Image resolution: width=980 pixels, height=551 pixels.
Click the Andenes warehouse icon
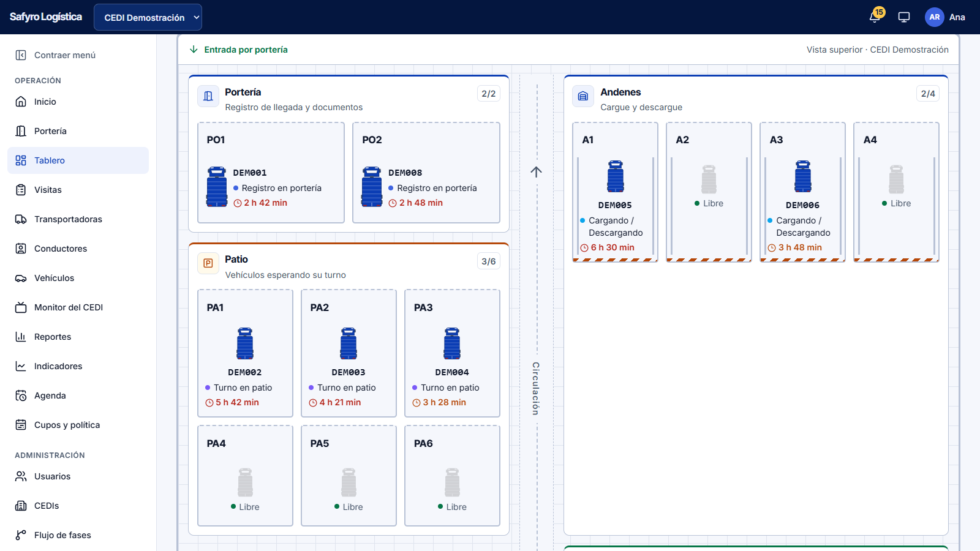click(583, 96)
